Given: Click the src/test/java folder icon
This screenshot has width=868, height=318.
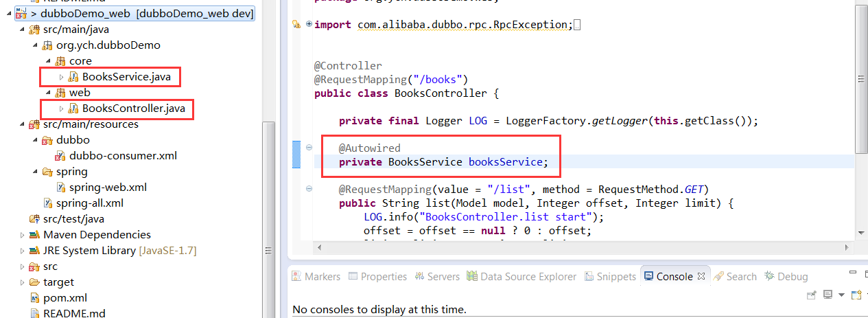Looking at the screenshot, I should [34, 219].
